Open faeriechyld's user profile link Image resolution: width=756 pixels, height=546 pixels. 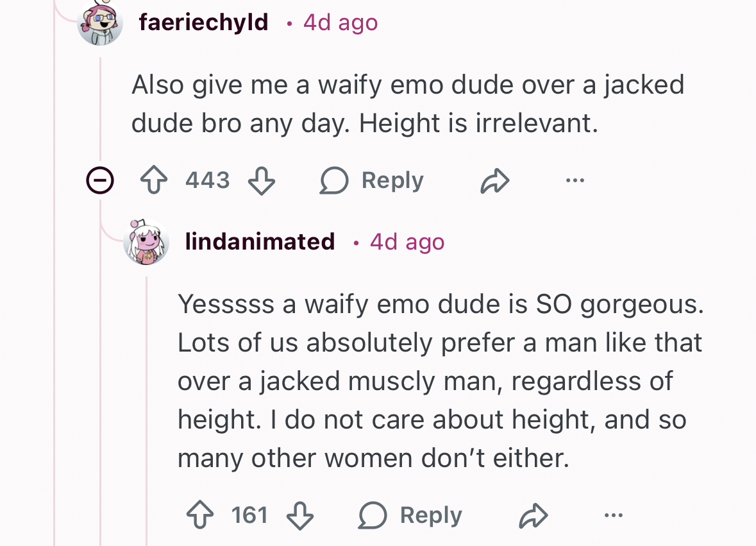(x=203, y=22)
